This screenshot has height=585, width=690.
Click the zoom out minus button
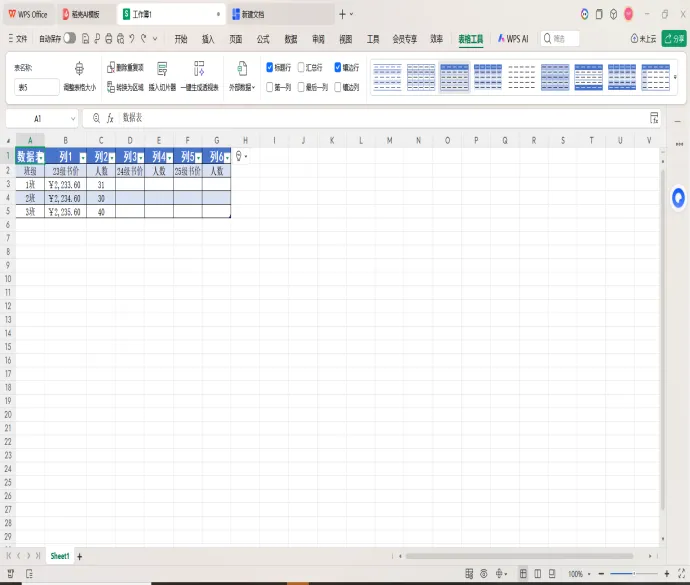(601, 574)
